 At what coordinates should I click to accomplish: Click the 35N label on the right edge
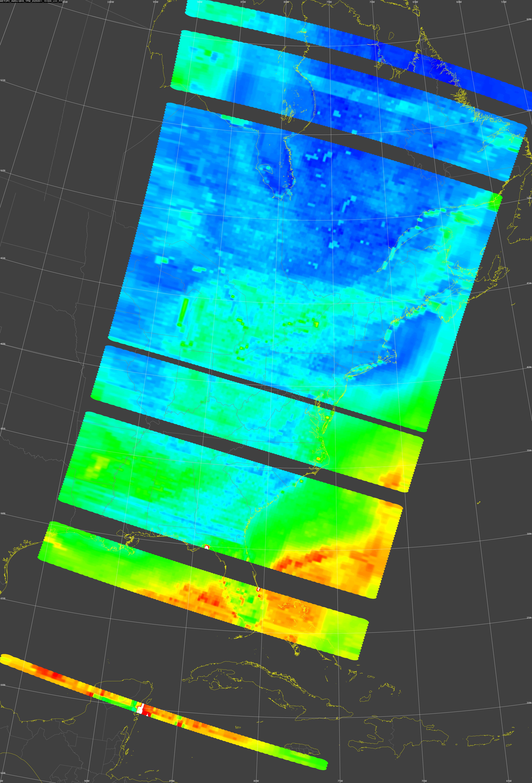529,450
